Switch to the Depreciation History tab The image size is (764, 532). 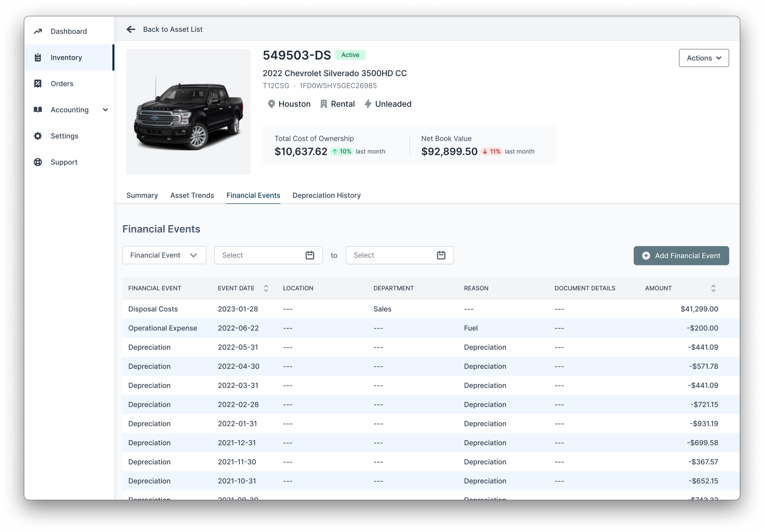coord(326,195)
